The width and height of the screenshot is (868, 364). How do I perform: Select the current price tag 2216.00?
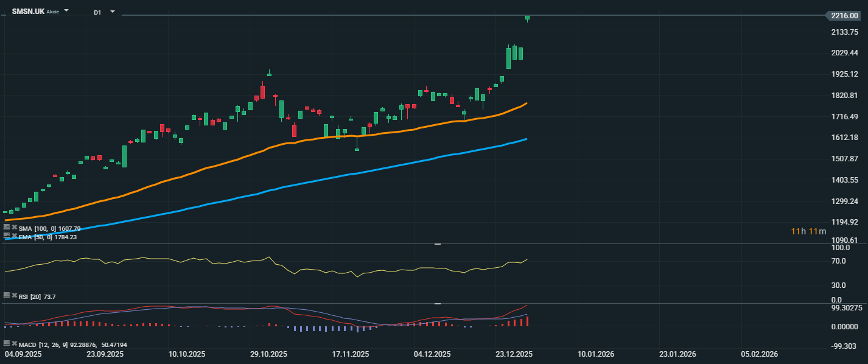click(844, 16)
